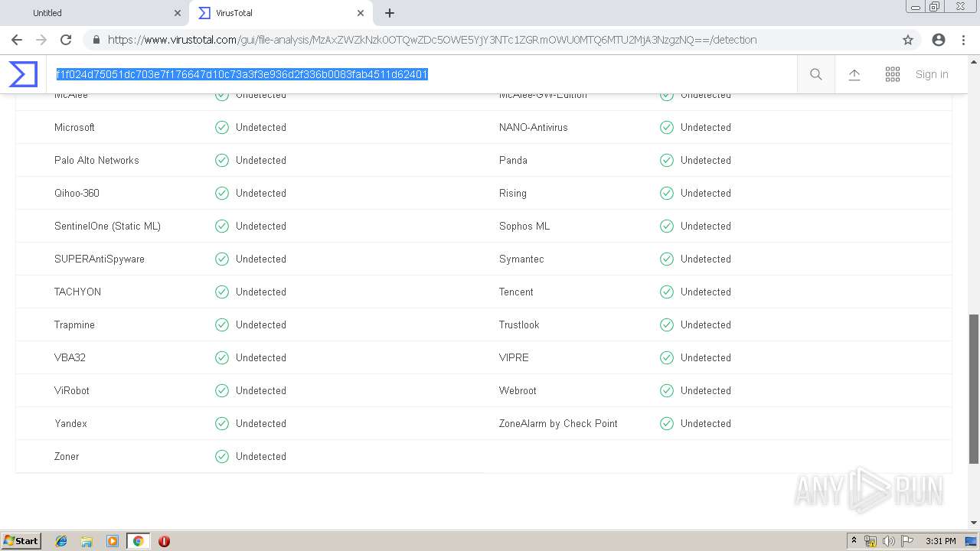This screenshot has width=980, height=551.
Task: Click the Chrome taskbar button
Action: tap(138, 541)
